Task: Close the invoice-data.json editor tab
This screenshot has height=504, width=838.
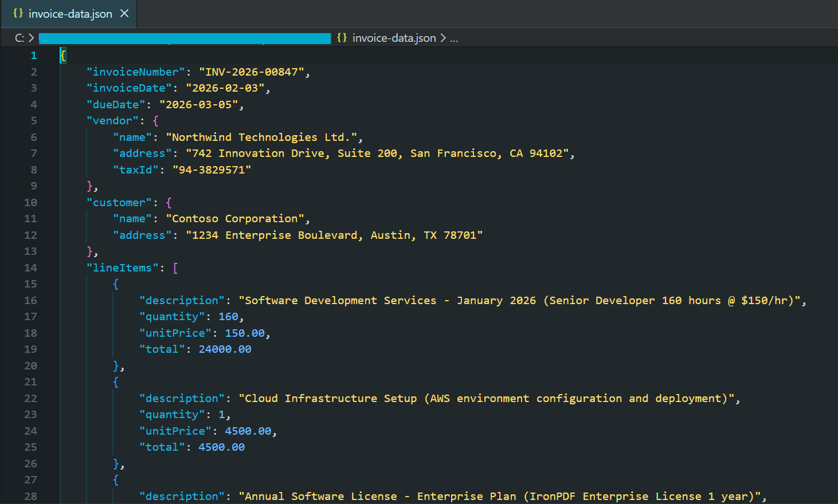Action: click(x=124, y=13)
